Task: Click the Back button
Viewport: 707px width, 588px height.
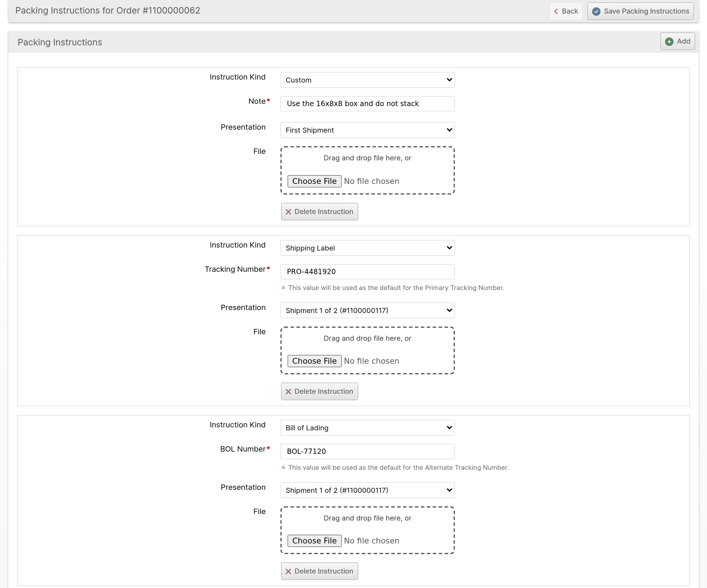Action: tap(566, 11)
